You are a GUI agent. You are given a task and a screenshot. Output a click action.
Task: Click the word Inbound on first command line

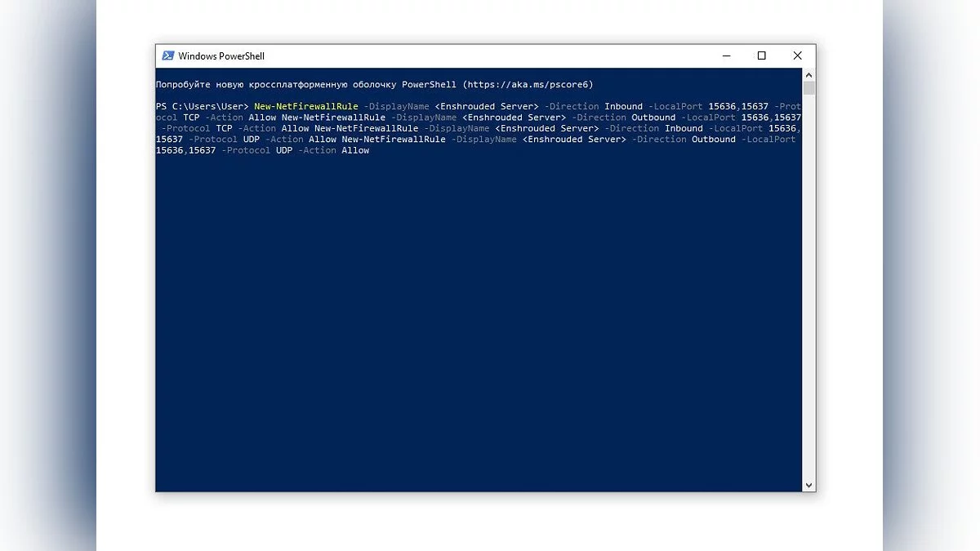coord(624,106)
